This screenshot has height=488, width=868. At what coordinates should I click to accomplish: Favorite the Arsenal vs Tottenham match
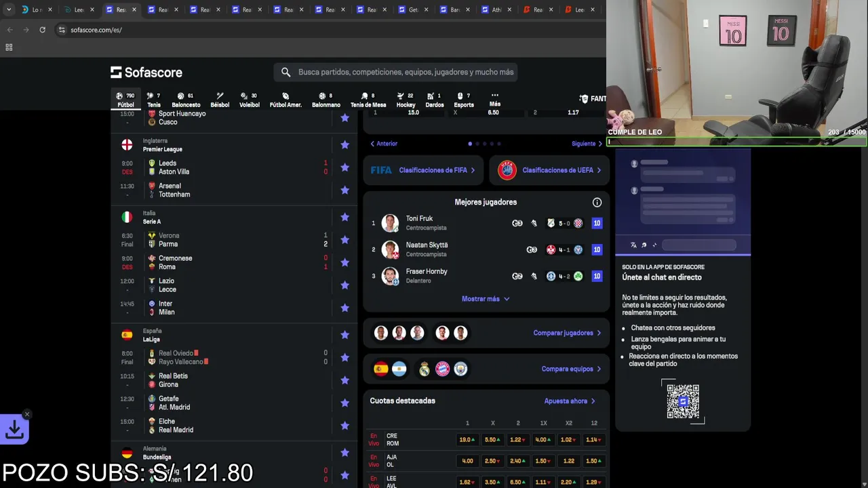[344, 190]
